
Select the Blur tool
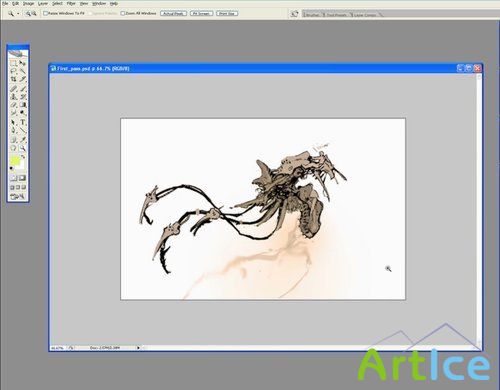click(13, 113)
